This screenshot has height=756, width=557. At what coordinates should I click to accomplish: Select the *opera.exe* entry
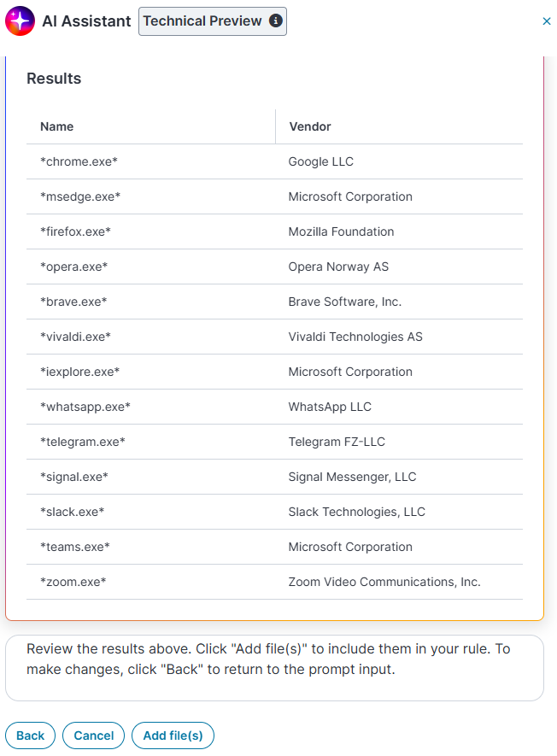(274, 267)
